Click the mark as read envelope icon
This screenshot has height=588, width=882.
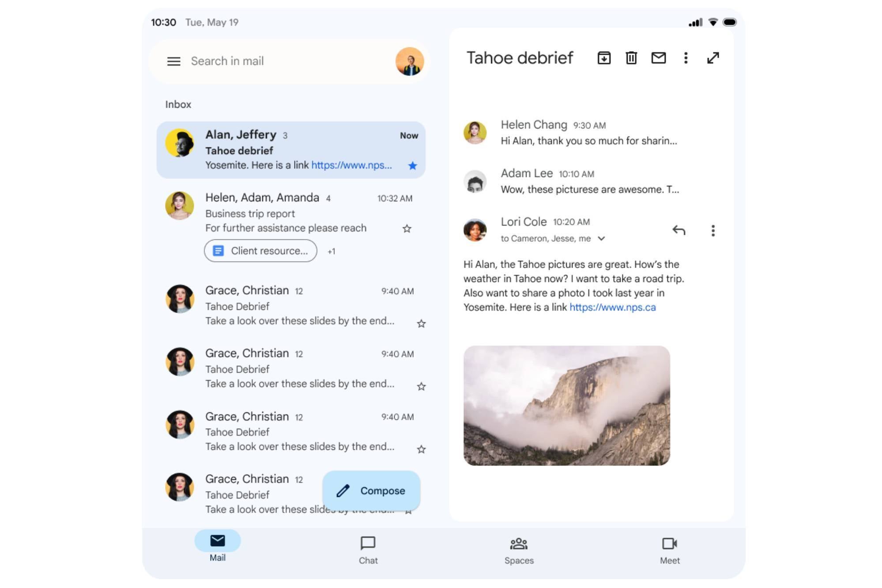658,58
